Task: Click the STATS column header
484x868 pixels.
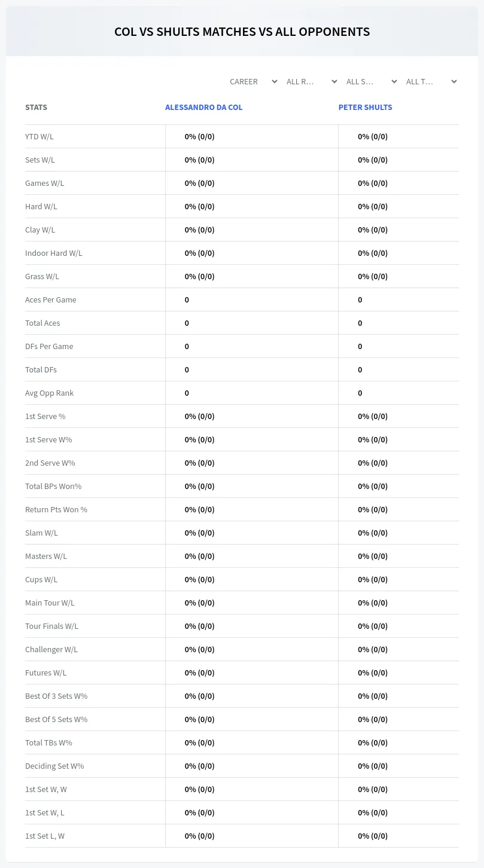Action: (x=36, y=108)
